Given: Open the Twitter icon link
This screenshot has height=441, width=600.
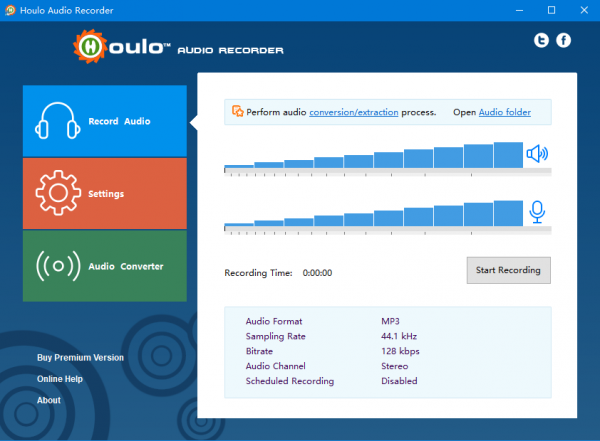Looking at the screenshot, I should (541, 40).
